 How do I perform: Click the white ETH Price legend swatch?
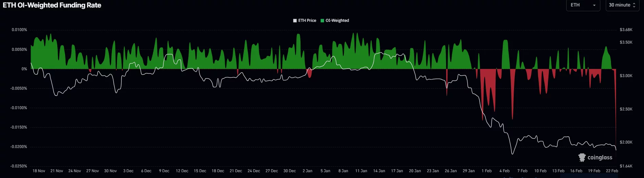[295, 20]
